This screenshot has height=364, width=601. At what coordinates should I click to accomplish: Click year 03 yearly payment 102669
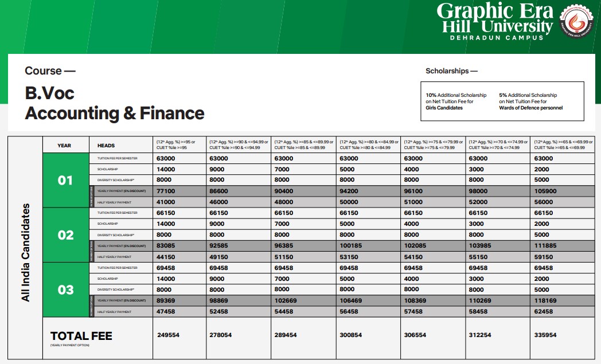[x=286, y=301]
